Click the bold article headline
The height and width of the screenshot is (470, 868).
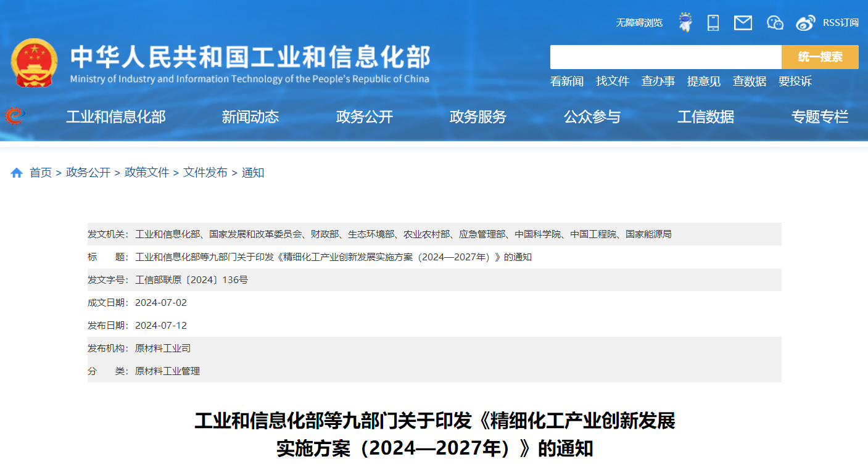(434, 435)
